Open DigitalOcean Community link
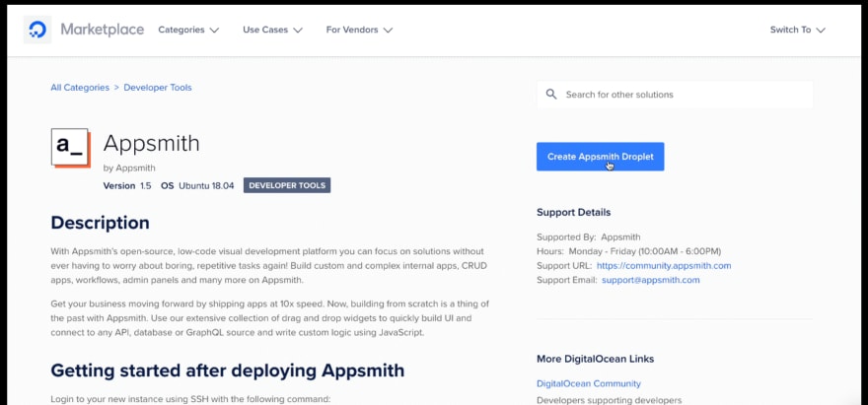 click(x=589, y=383)
